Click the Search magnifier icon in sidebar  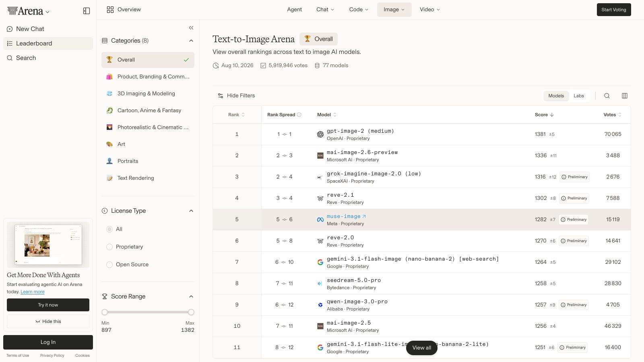coord(10,58)
